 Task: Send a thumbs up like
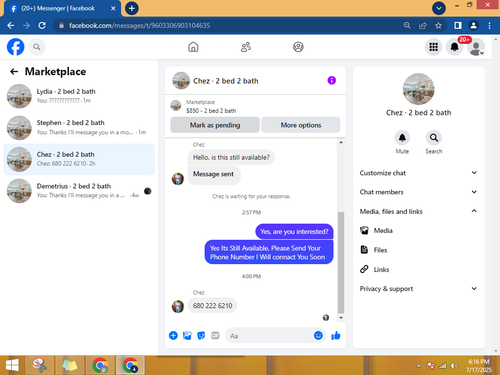336,335
